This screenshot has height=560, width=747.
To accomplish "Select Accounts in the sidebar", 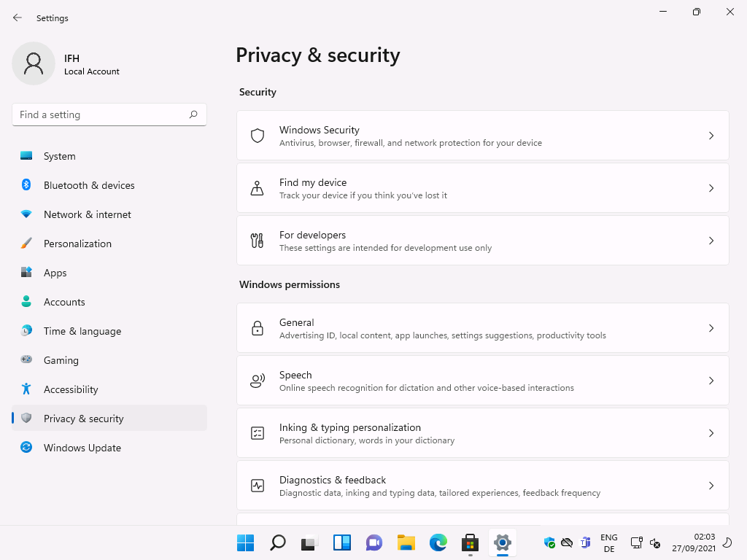I will [x=109, y=301].
